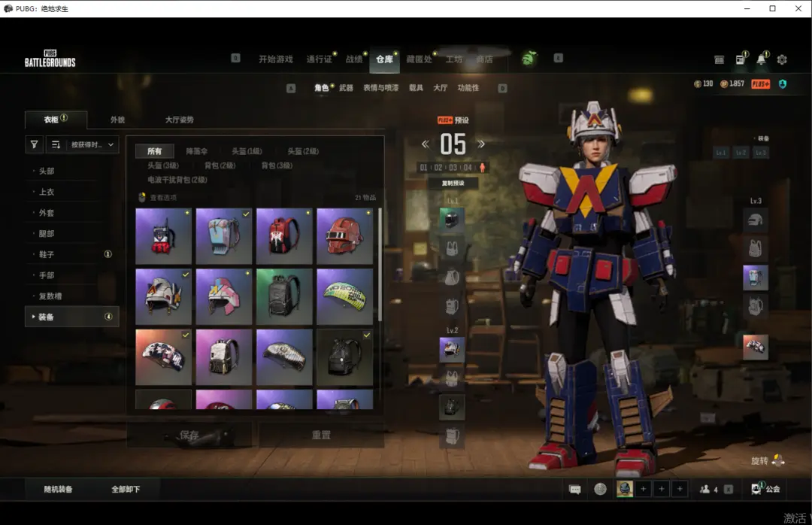Select preset 03

coord(453,168)
